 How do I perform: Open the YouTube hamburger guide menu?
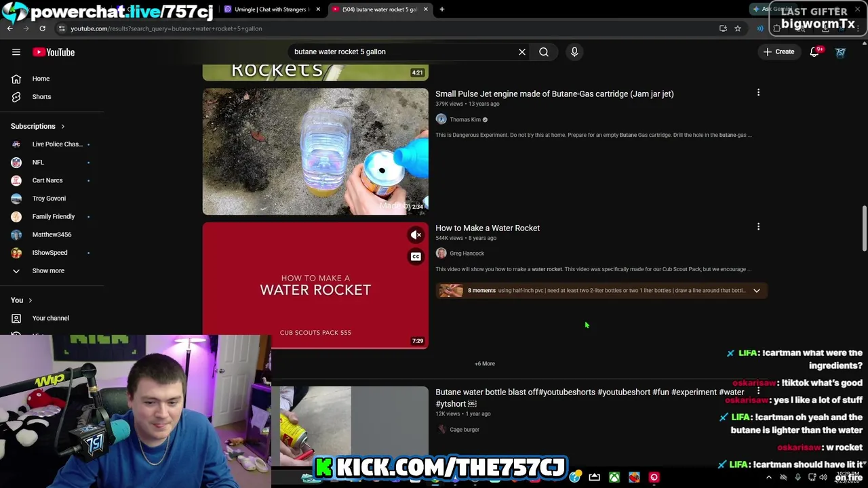point(16,52)
